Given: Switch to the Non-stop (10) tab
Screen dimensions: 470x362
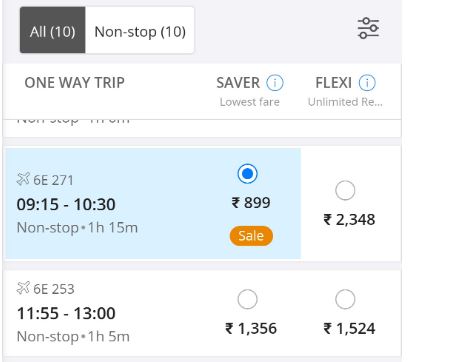Looking at the screenshot, I should click(x=140, y=30).
